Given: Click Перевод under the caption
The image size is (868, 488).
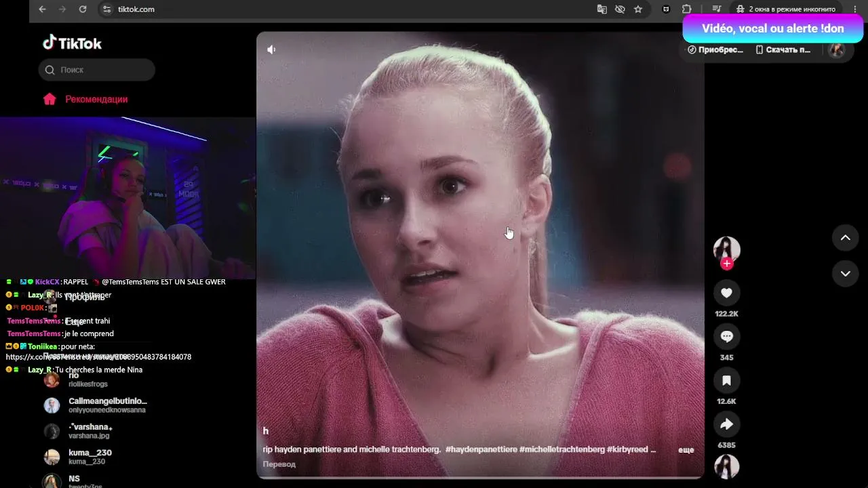Looking at the screenshot, I should (279, 464).
